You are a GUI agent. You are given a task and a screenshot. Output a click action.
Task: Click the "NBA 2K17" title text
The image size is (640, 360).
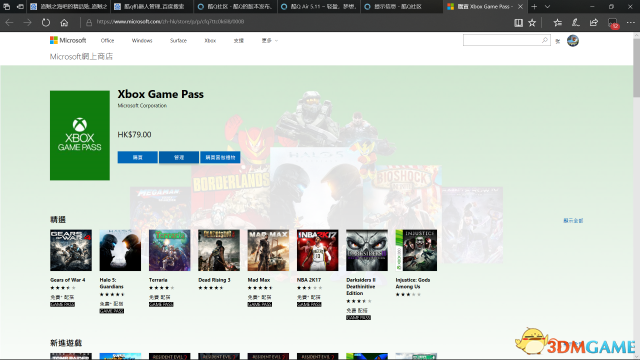(309, 280)
